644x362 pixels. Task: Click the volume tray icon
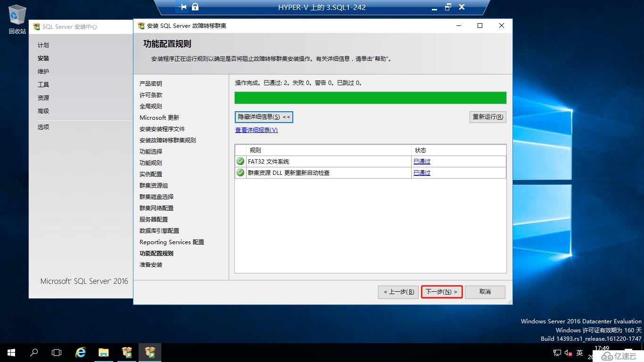coord(568,353)
